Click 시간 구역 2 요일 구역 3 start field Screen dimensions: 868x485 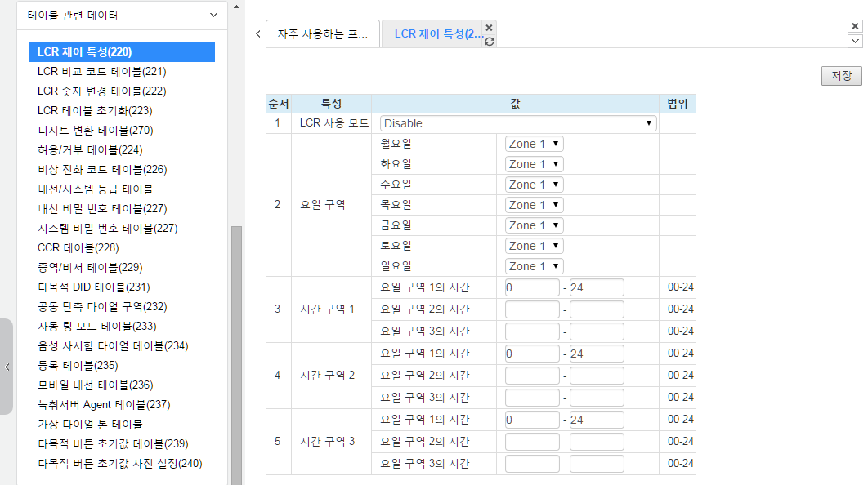(532, 398)
